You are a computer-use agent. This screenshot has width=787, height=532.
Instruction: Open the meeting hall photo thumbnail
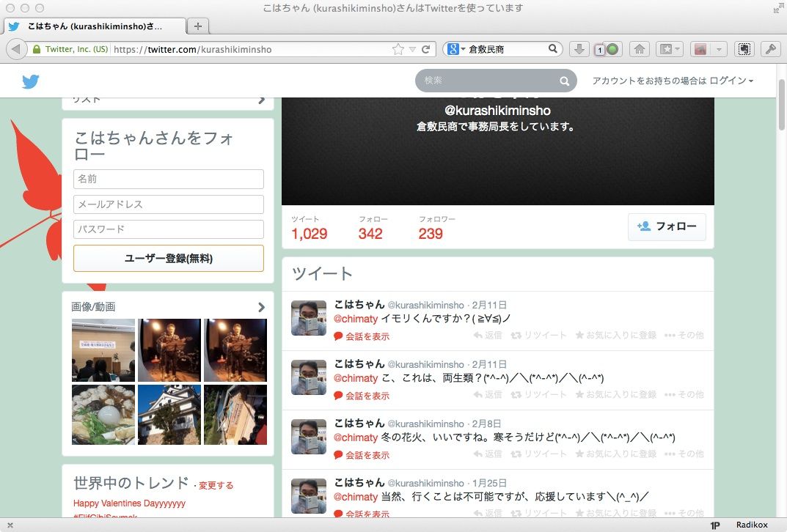(x=103, y=350)
